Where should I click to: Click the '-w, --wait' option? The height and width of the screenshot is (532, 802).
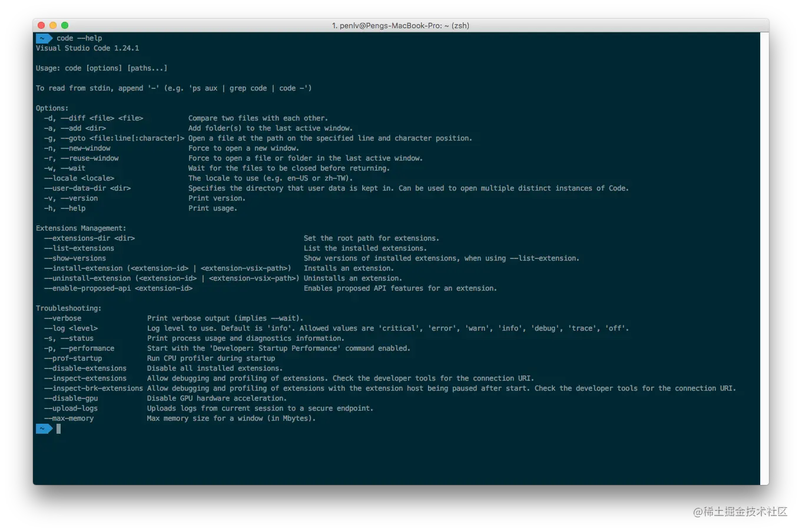[65, 168]
